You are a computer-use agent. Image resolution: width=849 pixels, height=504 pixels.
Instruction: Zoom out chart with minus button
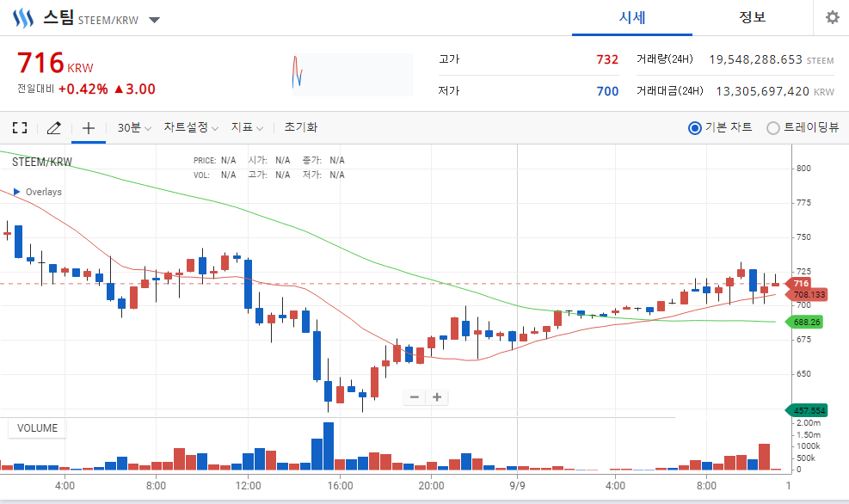(x=415, y=397)
